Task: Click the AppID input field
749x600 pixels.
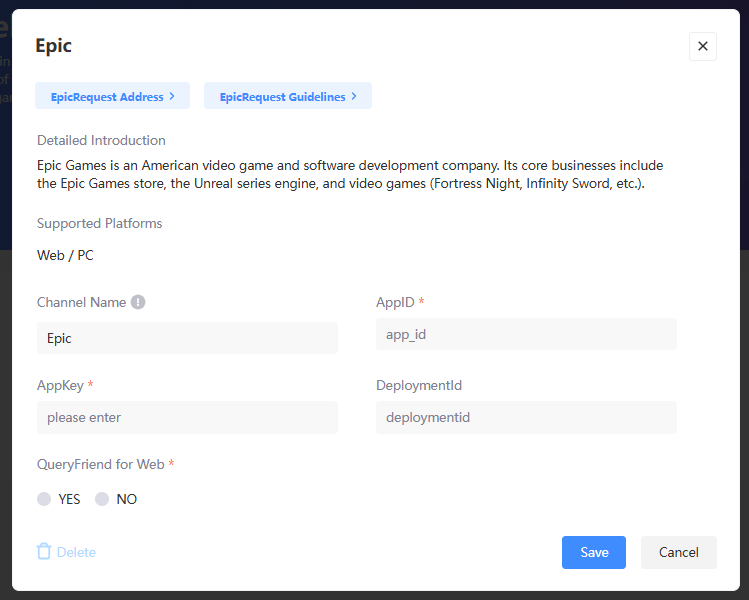Action: (x=526, y=334)
